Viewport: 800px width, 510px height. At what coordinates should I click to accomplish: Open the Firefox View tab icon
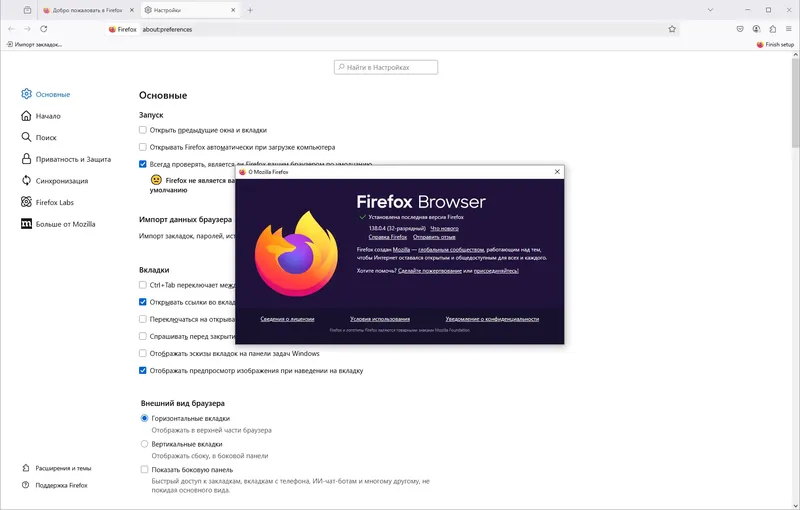click(28, 10)
